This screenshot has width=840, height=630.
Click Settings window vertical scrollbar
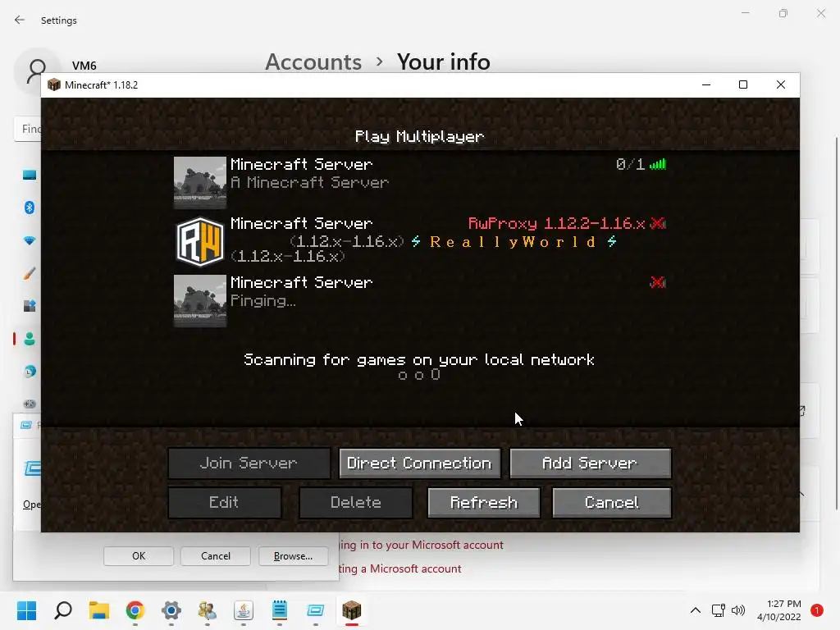[x=836, y=323]
